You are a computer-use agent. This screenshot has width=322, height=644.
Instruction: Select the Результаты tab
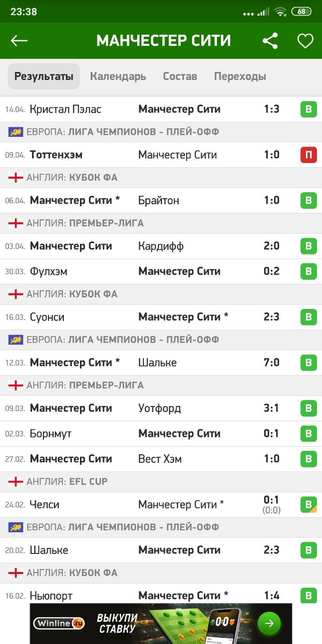44,76
